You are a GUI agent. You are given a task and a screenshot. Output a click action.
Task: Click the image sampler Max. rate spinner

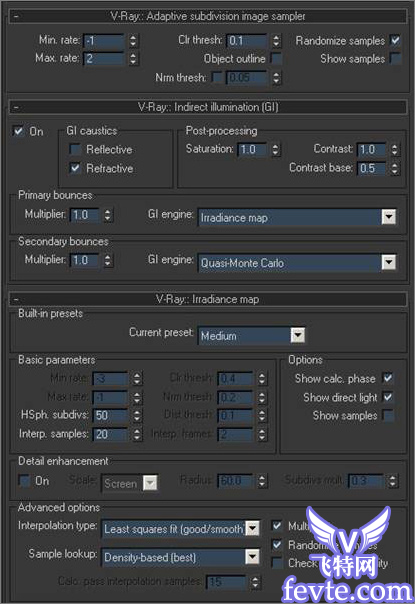click(133, 59)
